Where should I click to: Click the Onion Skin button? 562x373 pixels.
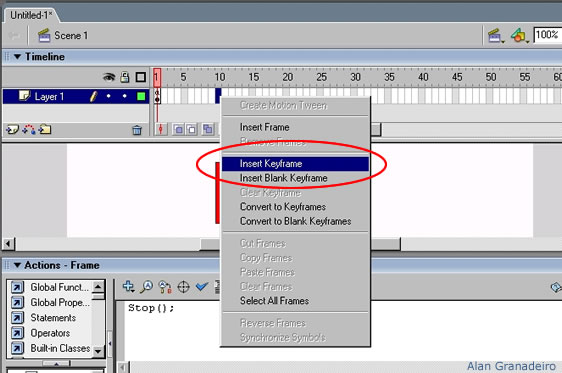pyautogui.click(x=178, y=129)
